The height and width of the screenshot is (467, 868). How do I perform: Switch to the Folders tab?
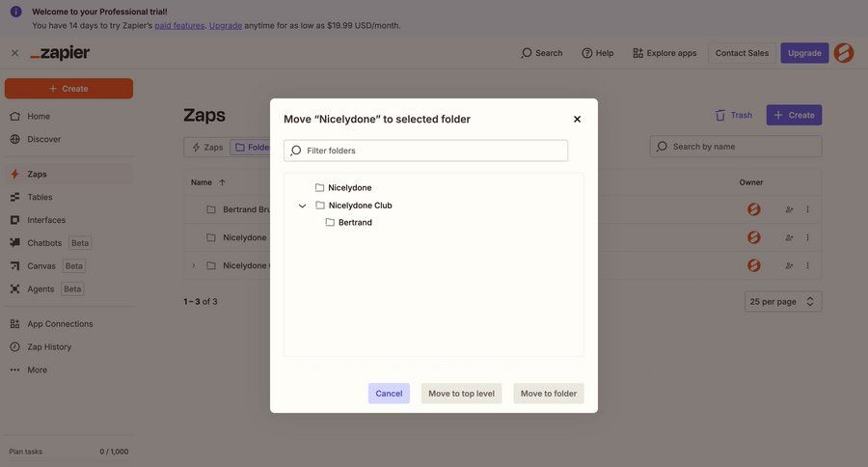point(252,148)
